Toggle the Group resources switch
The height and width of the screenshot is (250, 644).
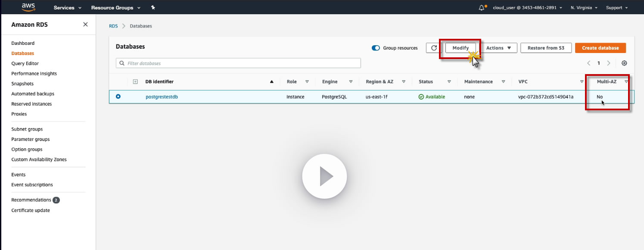point(376,48)
